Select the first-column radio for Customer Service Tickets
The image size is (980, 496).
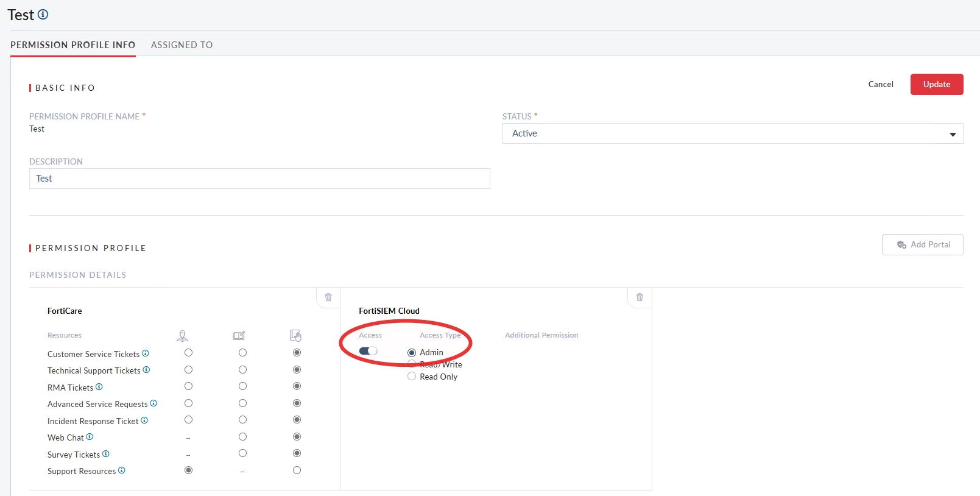coord(189,353)
